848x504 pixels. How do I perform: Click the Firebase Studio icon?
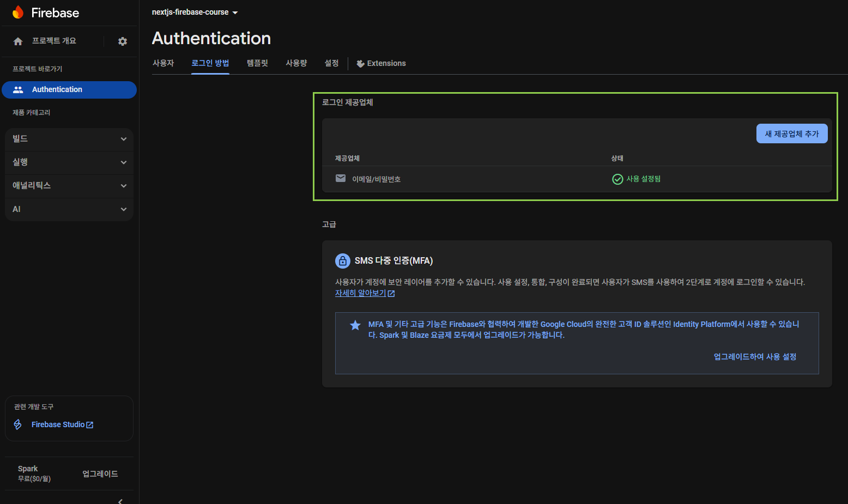[18, 424]
